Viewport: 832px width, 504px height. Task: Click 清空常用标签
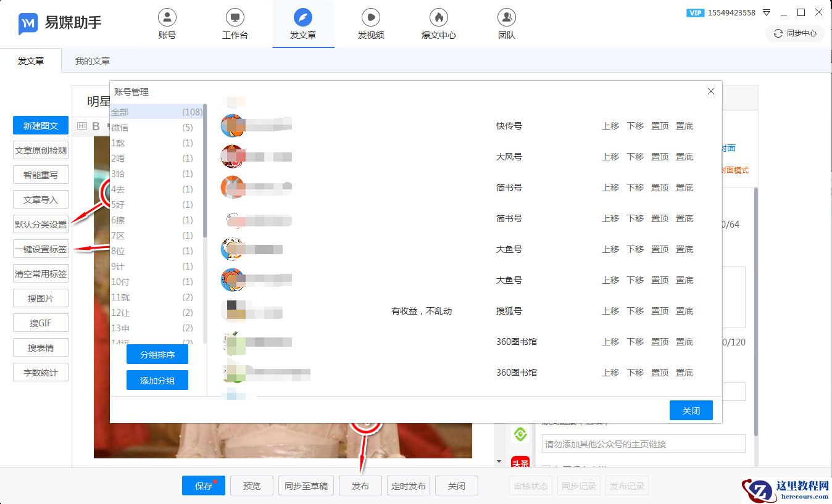click(x=41, y=274)
